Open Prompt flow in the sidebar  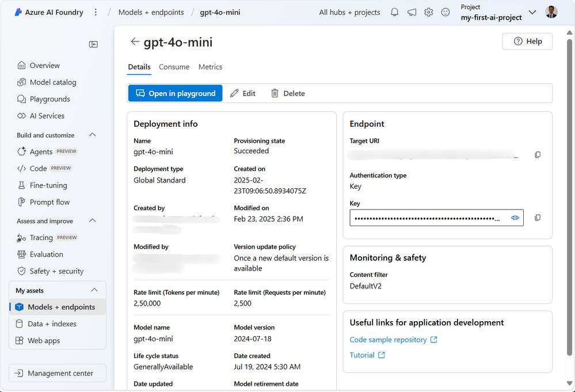click(43, 202)
